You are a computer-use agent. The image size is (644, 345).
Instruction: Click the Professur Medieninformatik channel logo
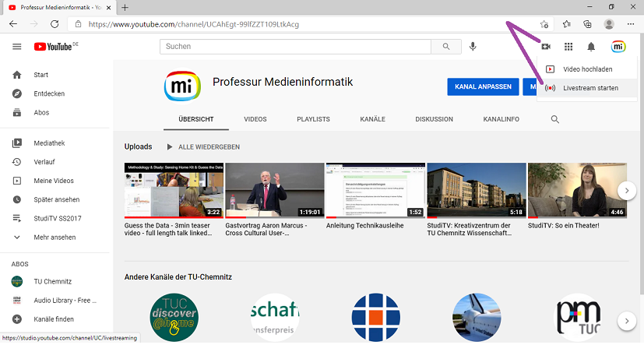pos(182,86)
